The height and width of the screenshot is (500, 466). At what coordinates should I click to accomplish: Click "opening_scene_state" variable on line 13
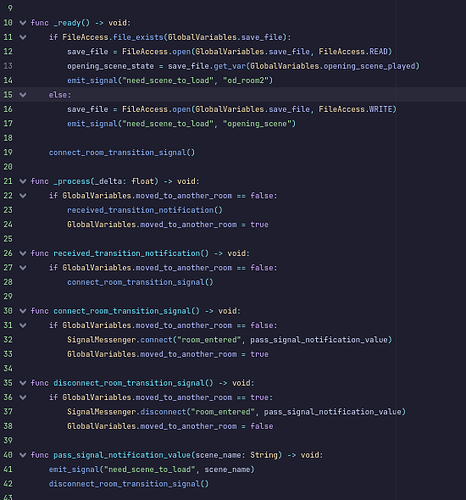110,66
